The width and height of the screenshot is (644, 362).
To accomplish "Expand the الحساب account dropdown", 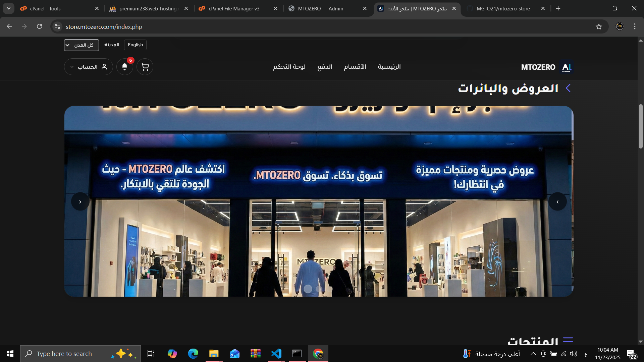I will pos(88,67).
